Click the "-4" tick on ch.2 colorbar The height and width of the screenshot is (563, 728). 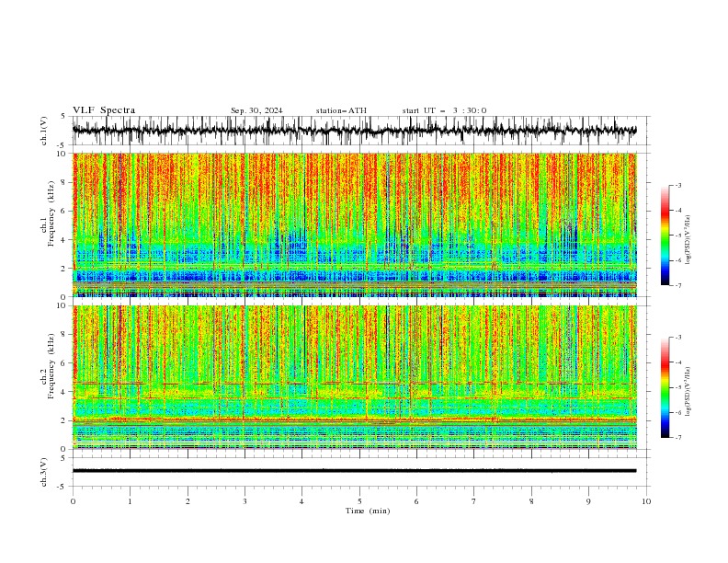(677, 362)
